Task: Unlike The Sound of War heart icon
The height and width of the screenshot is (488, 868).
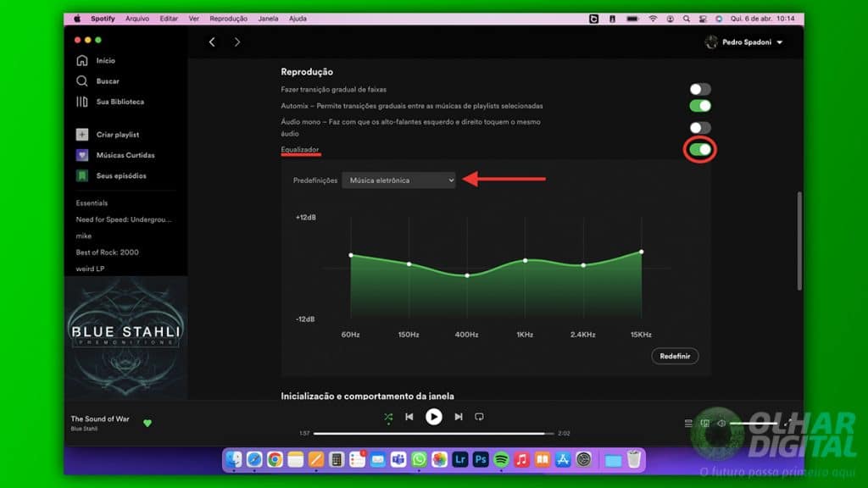Action: (147, 424)
